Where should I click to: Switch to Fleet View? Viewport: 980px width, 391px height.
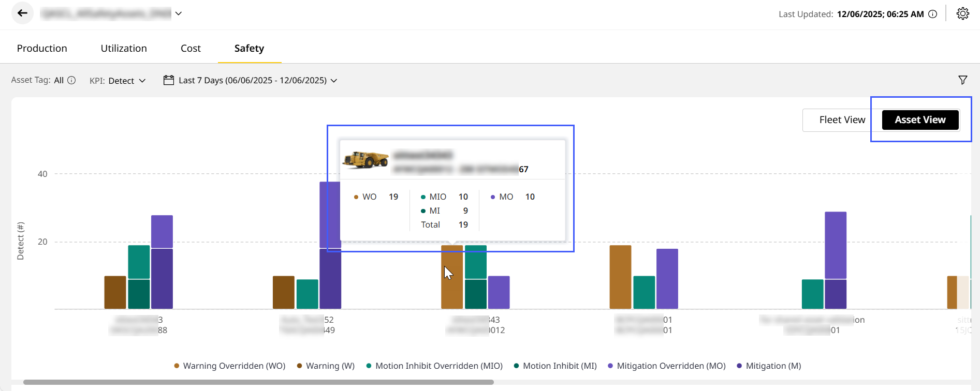pyautogui.click(x=842, y=120)
